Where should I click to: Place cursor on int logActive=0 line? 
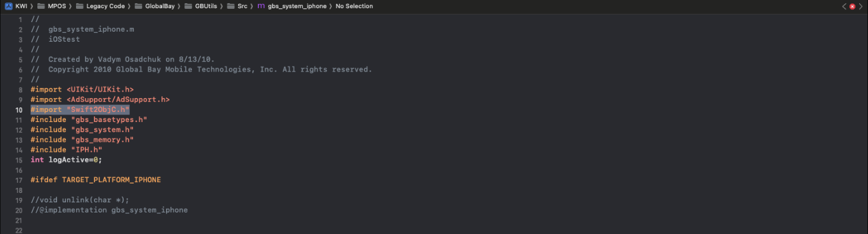[67, 160]
